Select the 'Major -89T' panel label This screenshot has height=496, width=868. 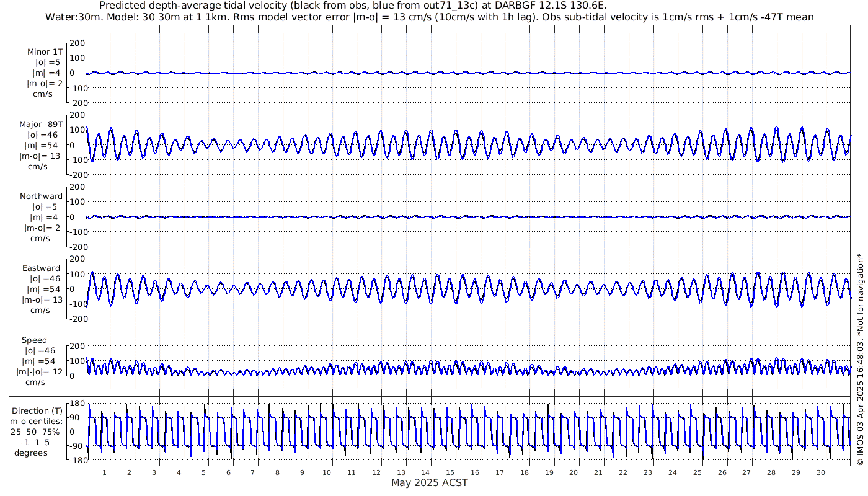(40, 125)
